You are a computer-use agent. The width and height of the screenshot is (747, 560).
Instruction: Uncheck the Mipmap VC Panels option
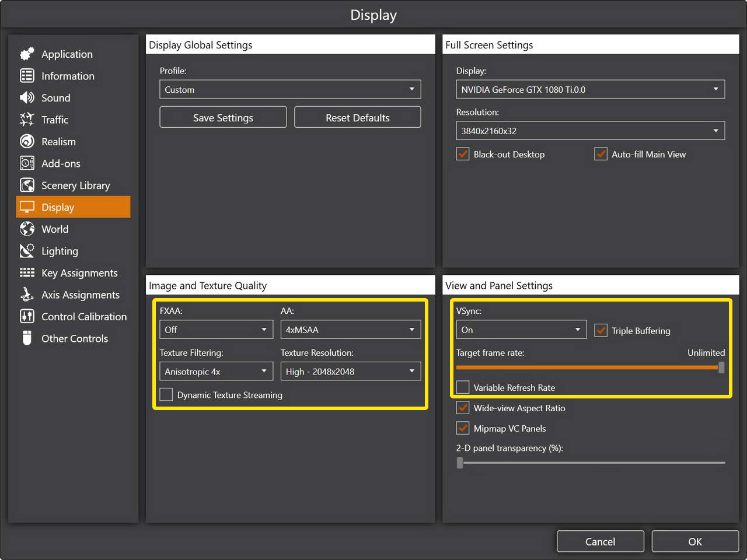(463, 428)
